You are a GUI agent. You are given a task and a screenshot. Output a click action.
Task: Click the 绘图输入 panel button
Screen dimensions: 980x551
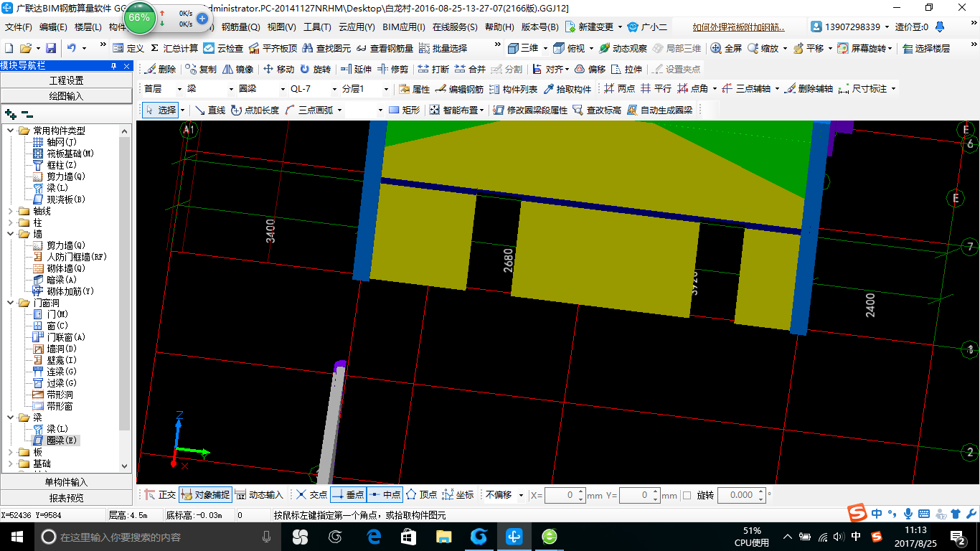tap(66, 96)
